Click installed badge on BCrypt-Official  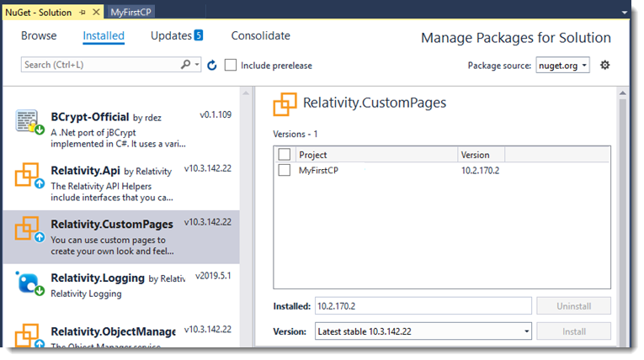tap(40, 130)
